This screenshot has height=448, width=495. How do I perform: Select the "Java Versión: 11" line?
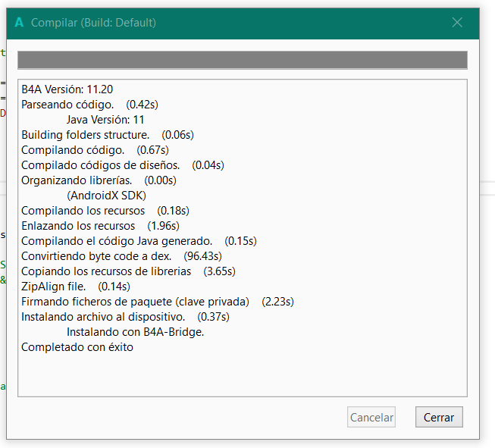pyautogui.click(x=105, y=120)
